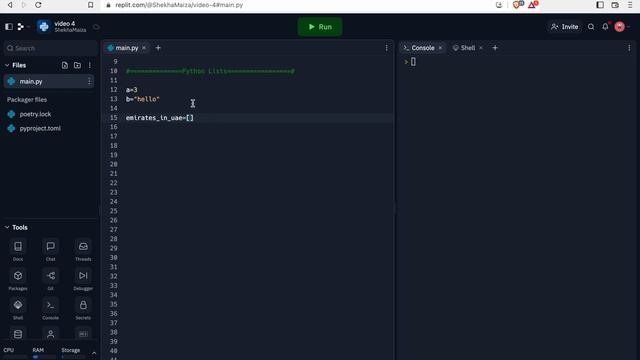This screenshot has height=360, width=640.
Task: Click the Brave shields icon
Action: 517,5
